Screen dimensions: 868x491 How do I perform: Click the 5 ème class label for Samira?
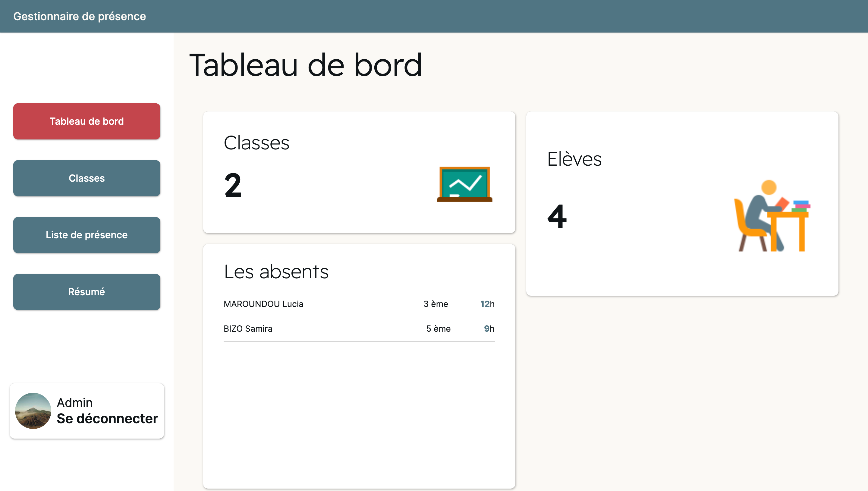coord(439,328)
